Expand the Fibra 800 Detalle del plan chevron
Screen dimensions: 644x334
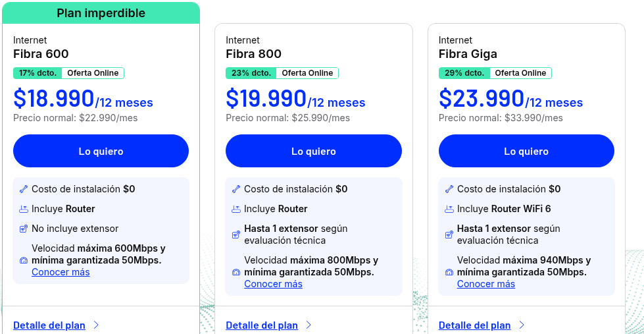pos(309,325)
